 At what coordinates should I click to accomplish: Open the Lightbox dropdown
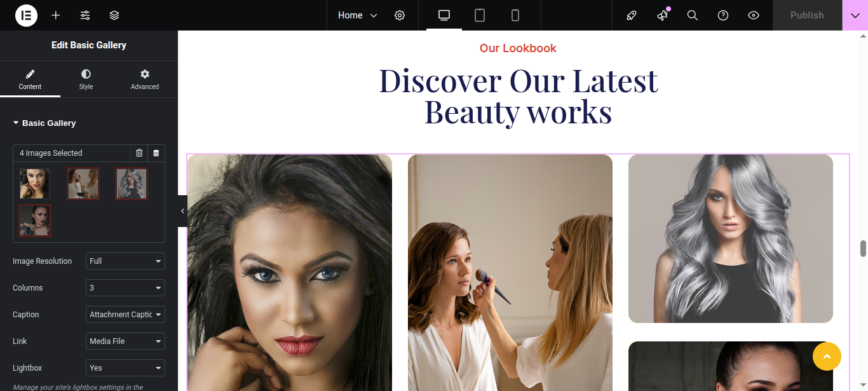[125, 368]
